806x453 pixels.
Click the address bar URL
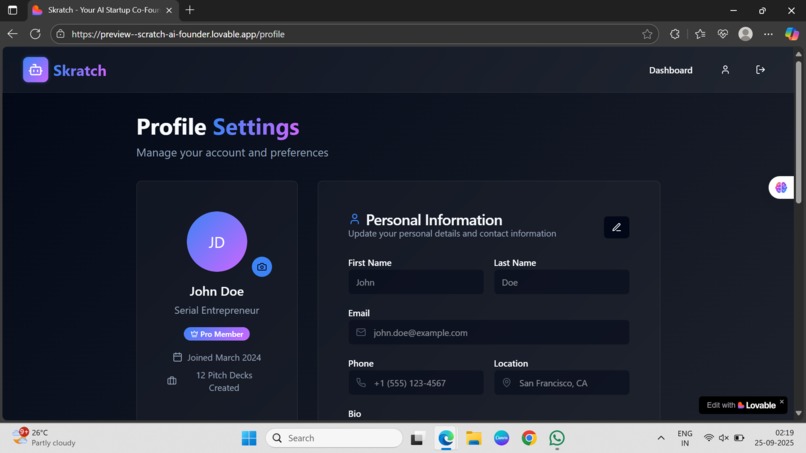tap(178, 34)
